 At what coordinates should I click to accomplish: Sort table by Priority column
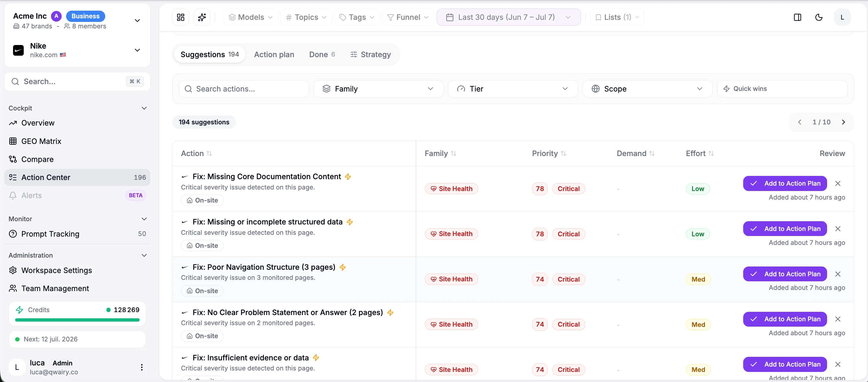[549, 153]
